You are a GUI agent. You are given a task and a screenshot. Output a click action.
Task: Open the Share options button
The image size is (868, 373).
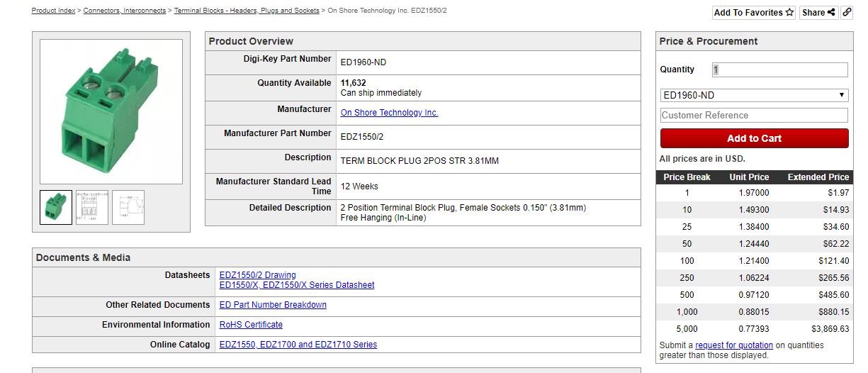tap(818, 12)
